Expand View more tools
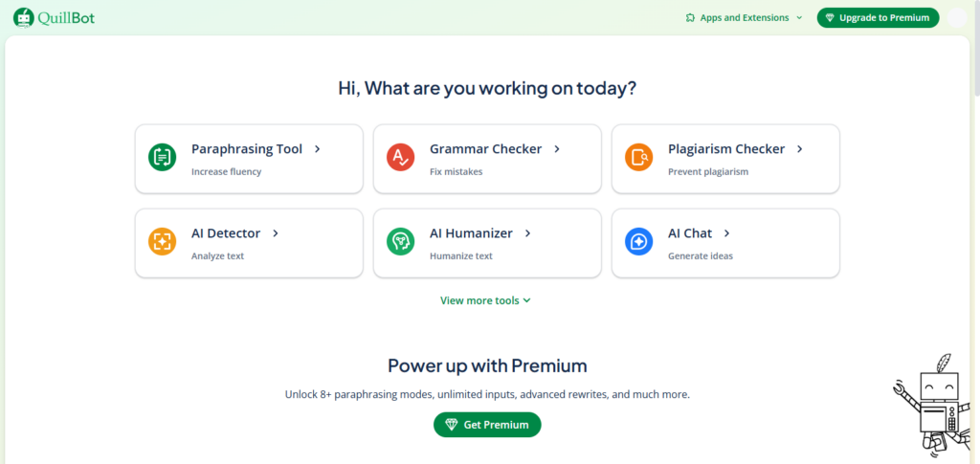 [485, 300]
